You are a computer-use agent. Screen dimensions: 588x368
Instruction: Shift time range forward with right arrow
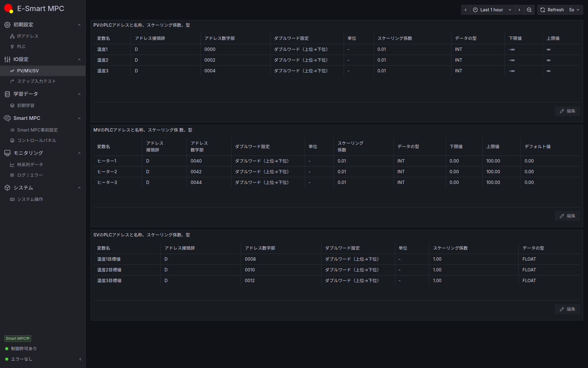point(519,10)
